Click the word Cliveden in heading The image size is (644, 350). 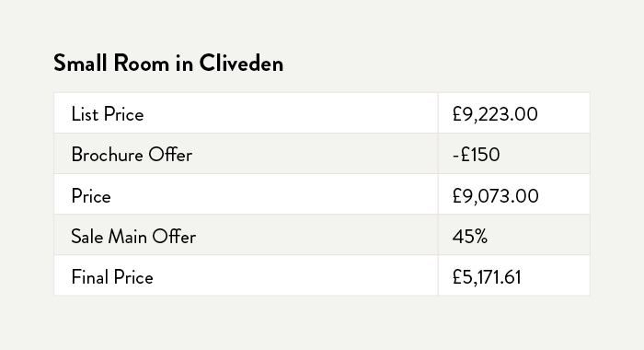(x=241, y=64)
